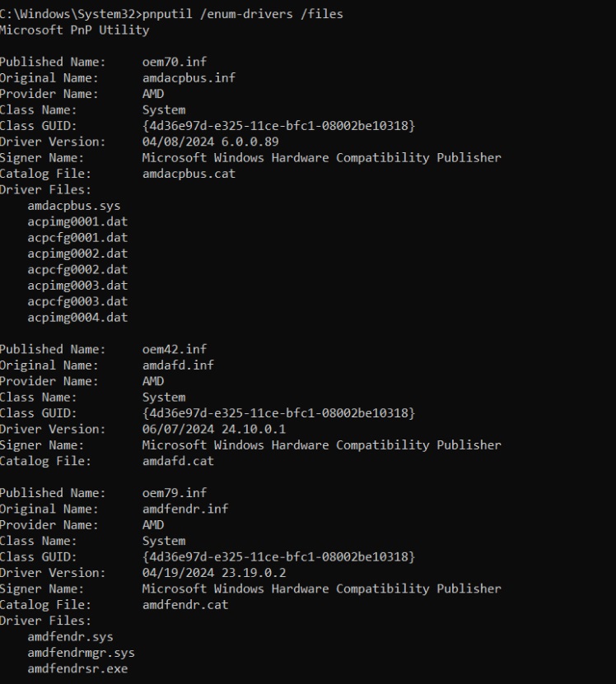616x684 pixels.
Task: Click the amdfendr.cat catalog file
Action: click(x=185, y=605)
